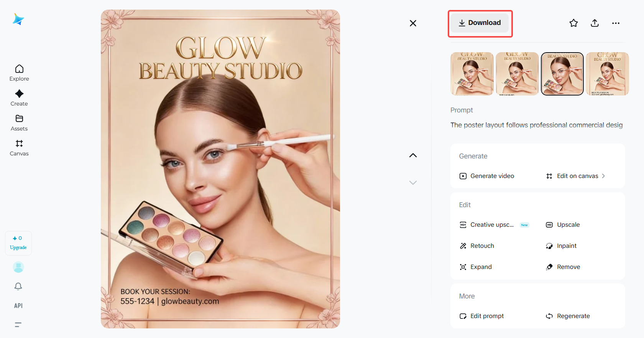Open notifications bell
Screen dimensions: 644x338
(x=18, y=286)
